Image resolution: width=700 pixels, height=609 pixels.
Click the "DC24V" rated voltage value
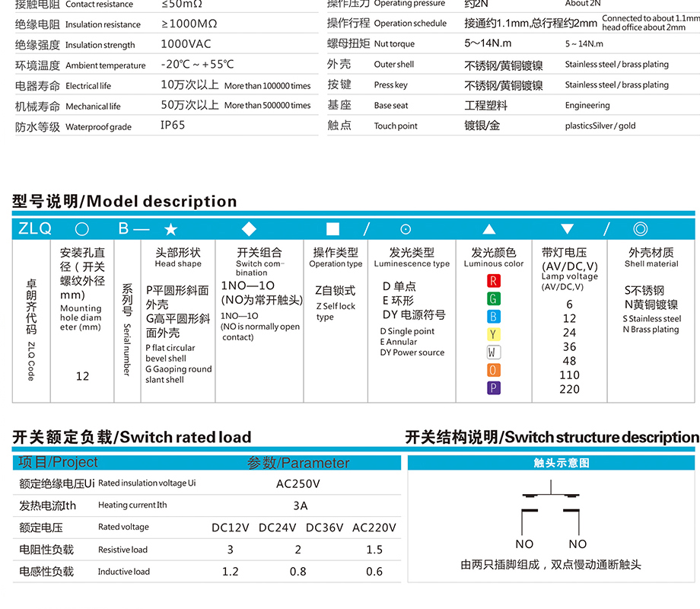tap(277, 528)
